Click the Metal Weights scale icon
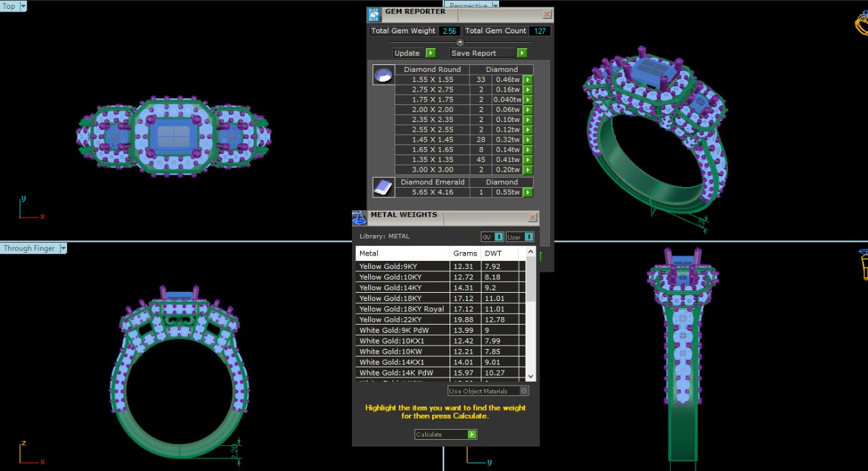The image size is (868, 471). tap(359, 218)
